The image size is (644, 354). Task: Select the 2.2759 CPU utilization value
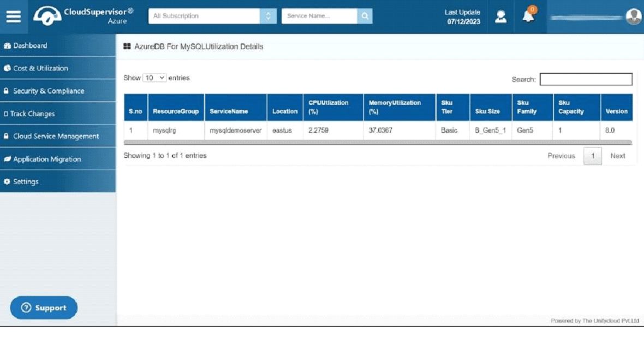318,131
